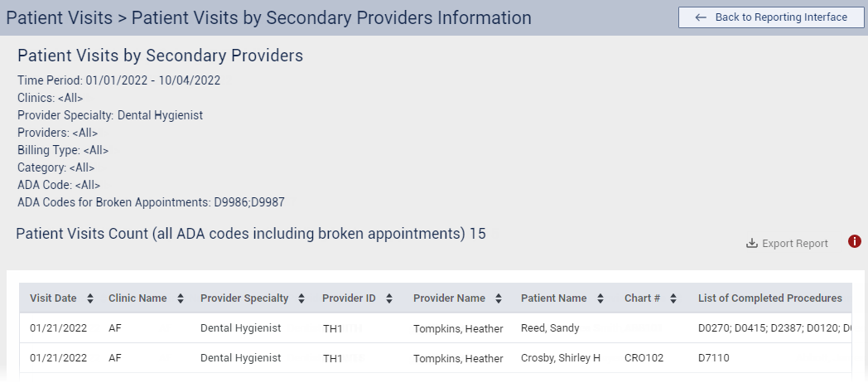Select patient name Reed, Sandy
This screenshot has width=868, height=383.
[x=550, y=328]
